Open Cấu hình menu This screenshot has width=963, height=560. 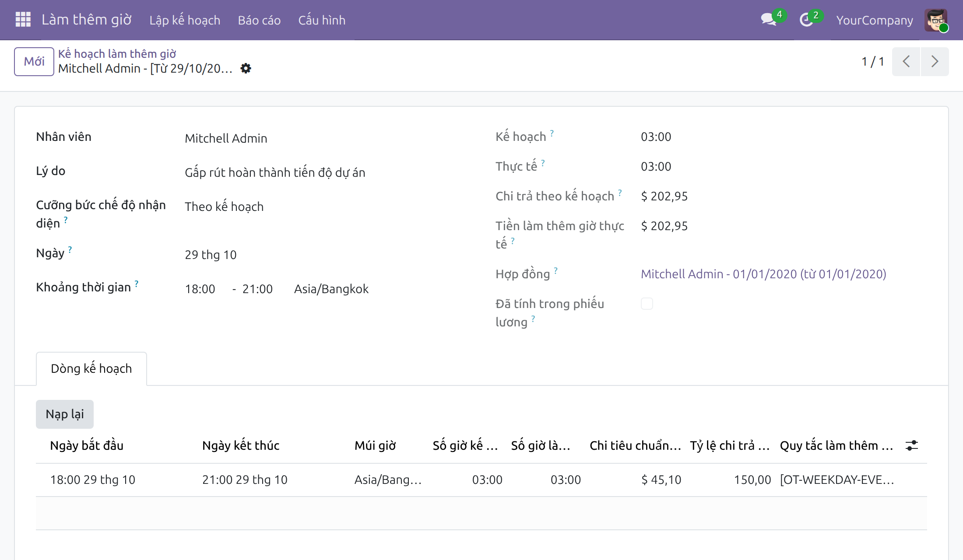(x=322, y=20)
